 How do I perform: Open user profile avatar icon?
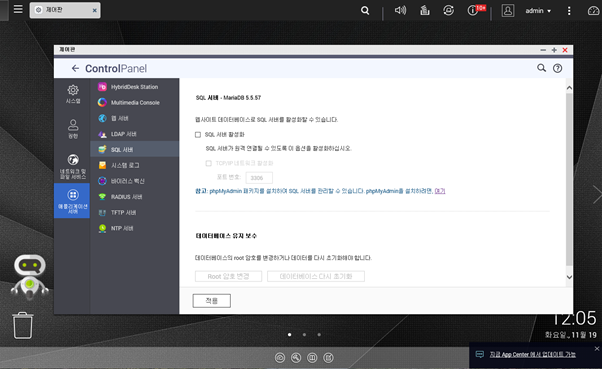(508, 10)
